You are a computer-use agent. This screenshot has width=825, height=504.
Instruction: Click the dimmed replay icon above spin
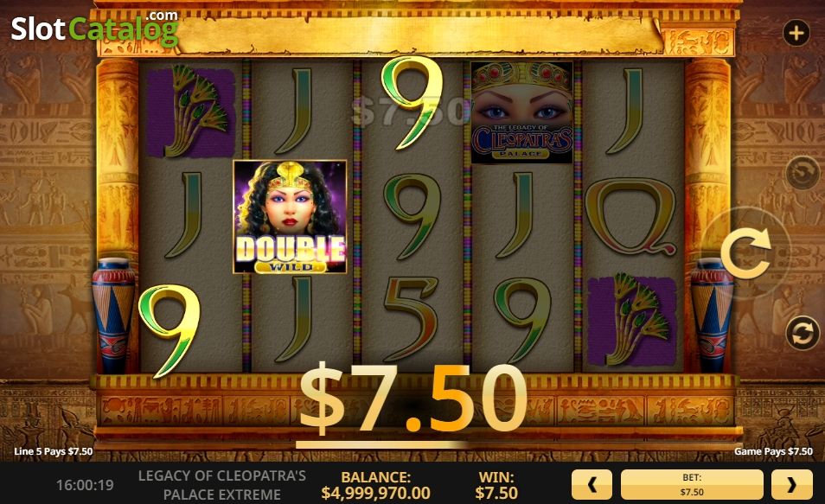[803, 173]
